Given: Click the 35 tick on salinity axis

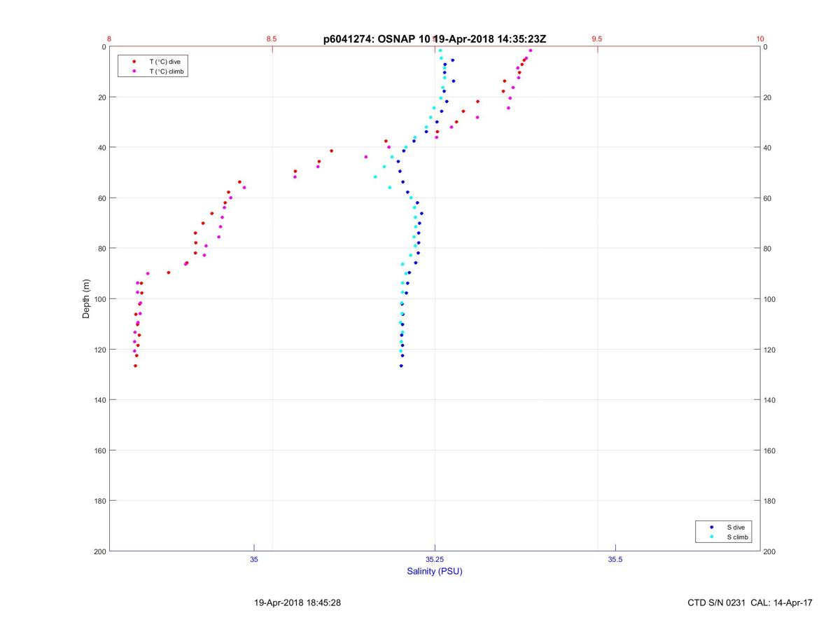Looking at the screenshot, I should coord(254,559).
